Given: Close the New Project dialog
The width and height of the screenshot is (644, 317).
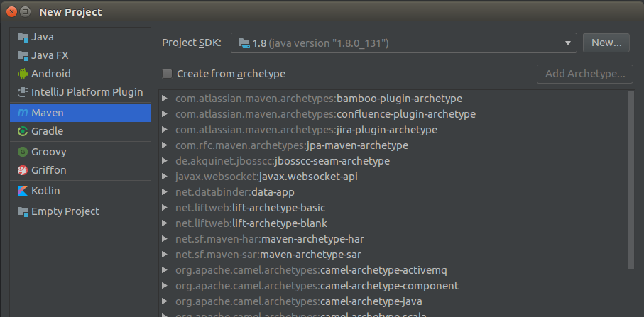Looking at the screenshot, I should (x=11, y=12).
